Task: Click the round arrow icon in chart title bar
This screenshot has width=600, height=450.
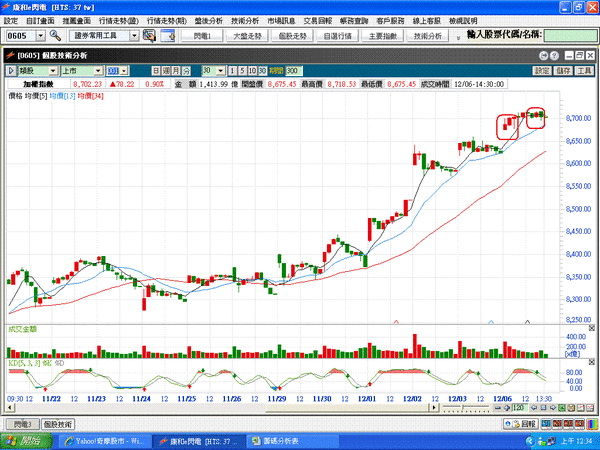Action: (x=543, y=56)
